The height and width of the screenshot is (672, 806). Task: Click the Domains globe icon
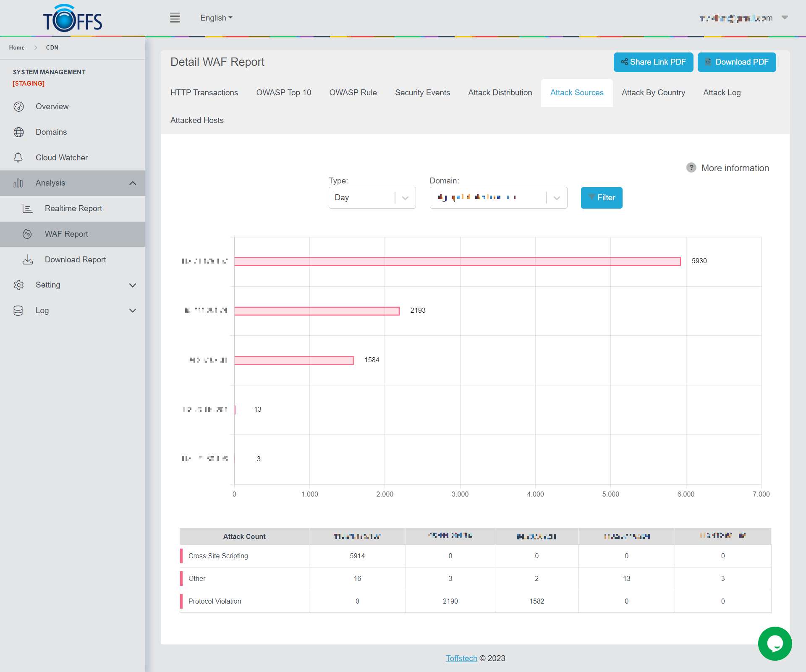pos(18,132)
